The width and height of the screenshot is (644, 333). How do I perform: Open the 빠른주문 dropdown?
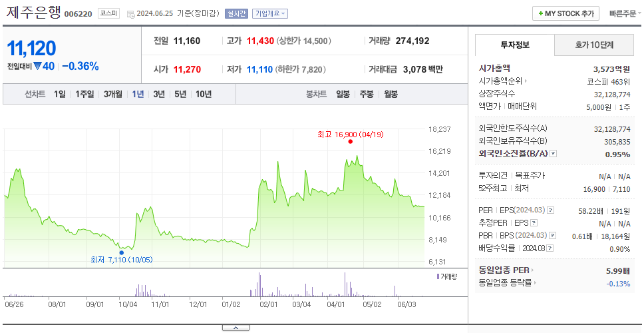pyautogui.click(x=625, y=13)
